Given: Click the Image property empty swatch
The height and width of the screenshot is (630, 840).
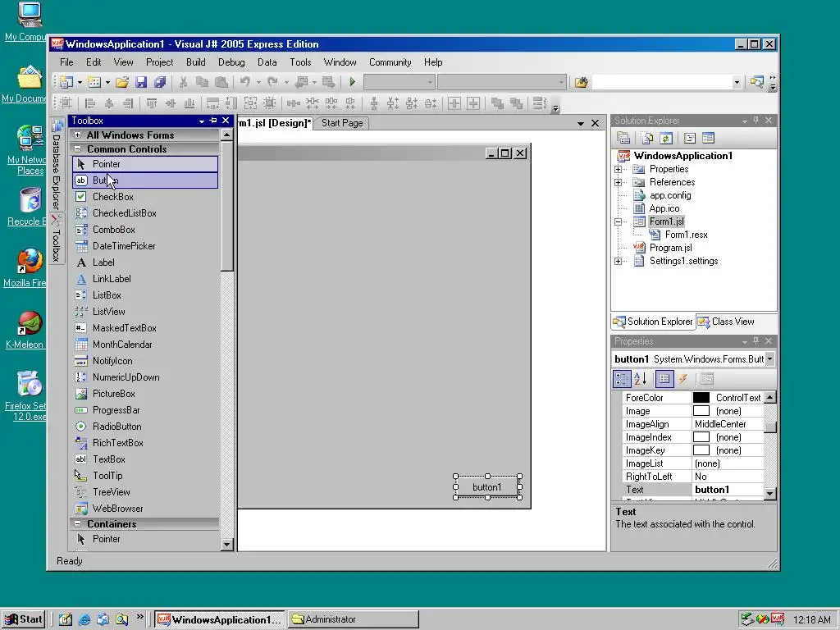Looking at the screenshot, I should pyautogui.click(x=701, y=411).
